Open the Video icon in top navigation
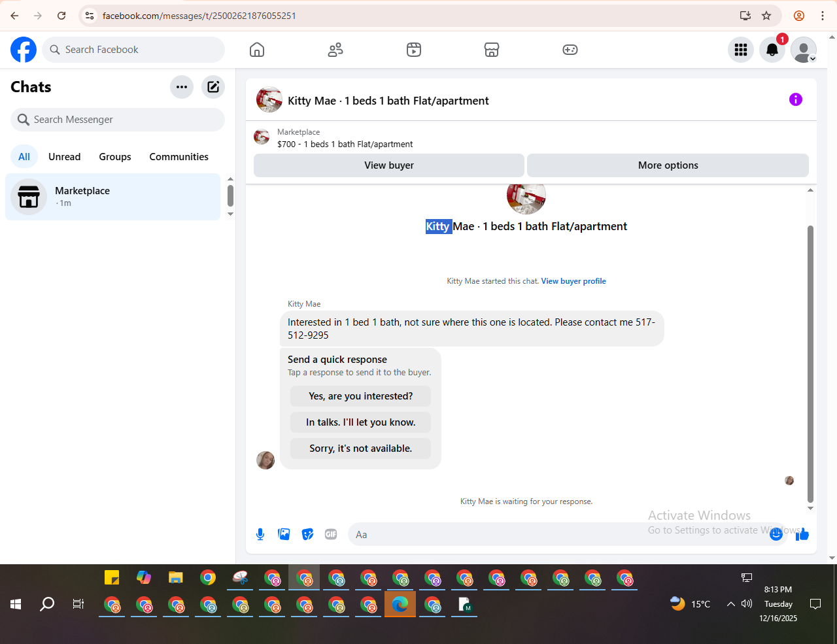The height and width of the screenshot is (644, 837). (x=414, y=50)
